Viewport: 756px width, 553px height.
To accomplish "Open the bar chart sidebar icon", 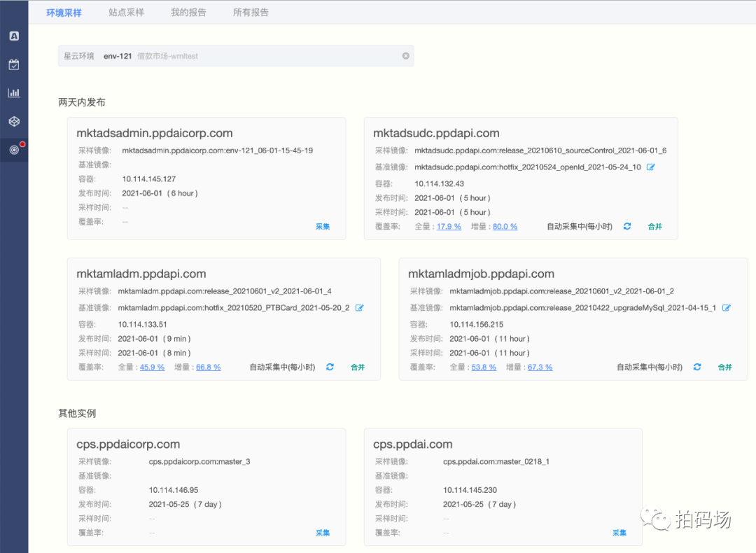I will tap(14, 92).
